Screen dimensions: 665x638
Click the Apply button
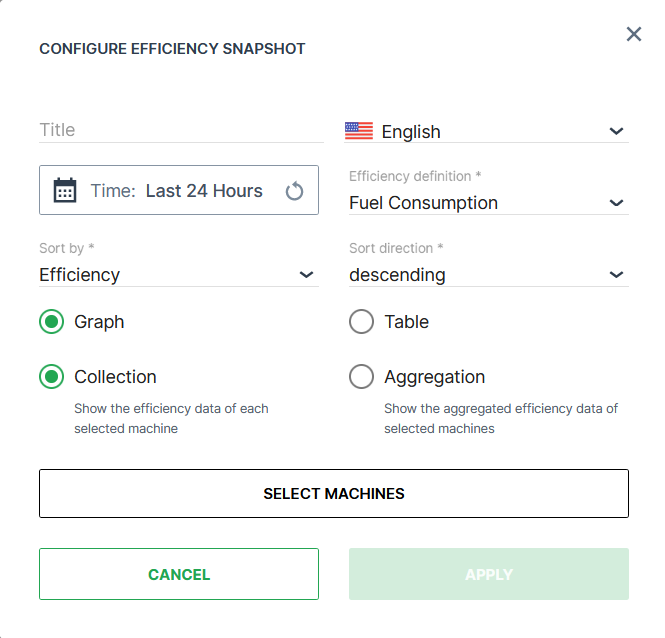tap(489, 574)
